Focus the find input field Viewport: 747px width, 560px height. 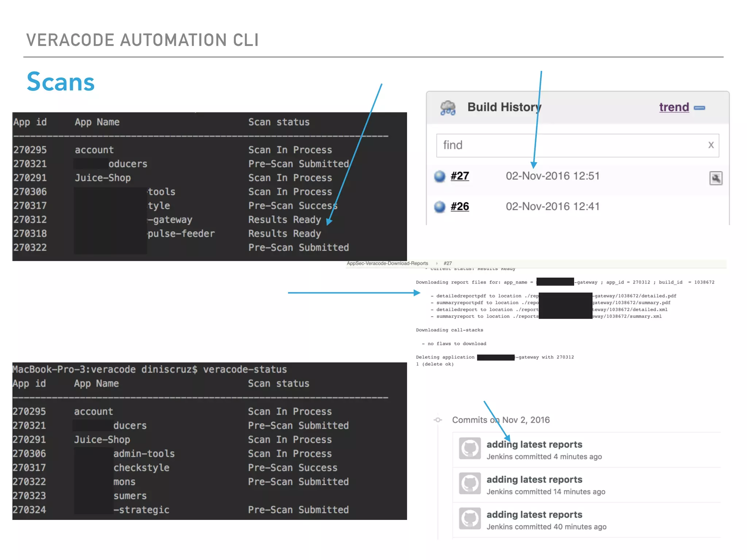[577, 145]
